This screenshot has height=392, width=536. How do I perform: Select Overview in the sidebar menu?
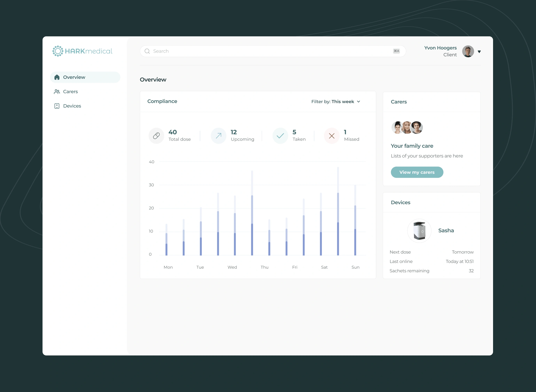coord(85,77)
